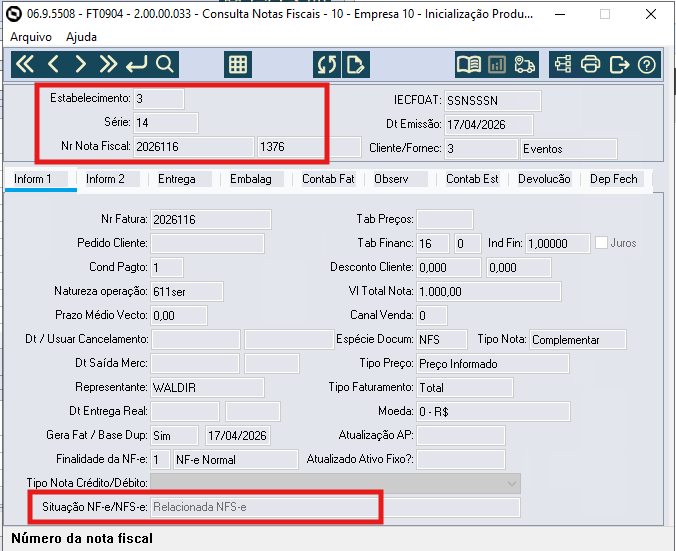Click the field showing 1376
Image resolution: width=676 pixels, height=551 pixels.
coord(309,147)
